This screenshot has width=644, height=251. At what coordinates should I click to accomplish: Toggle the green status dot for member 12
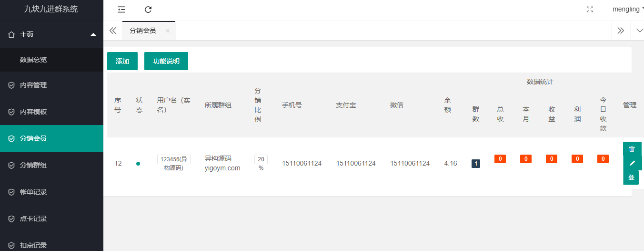138,164
